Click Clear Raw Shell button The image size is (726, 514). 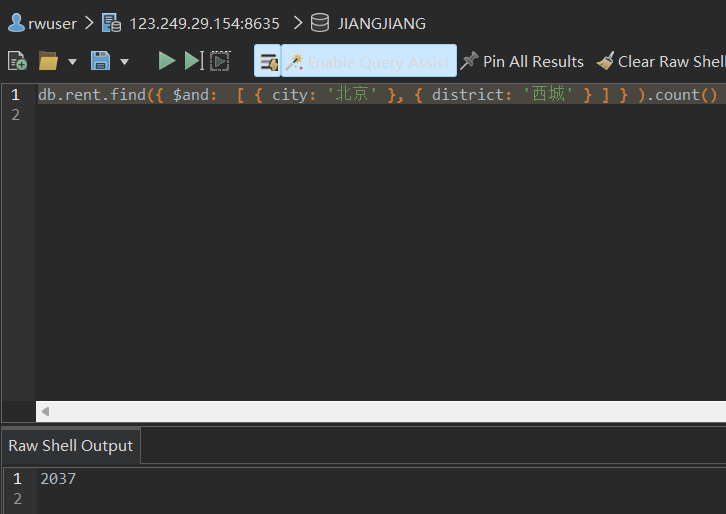pyautogui.click(x=661, y=61)
